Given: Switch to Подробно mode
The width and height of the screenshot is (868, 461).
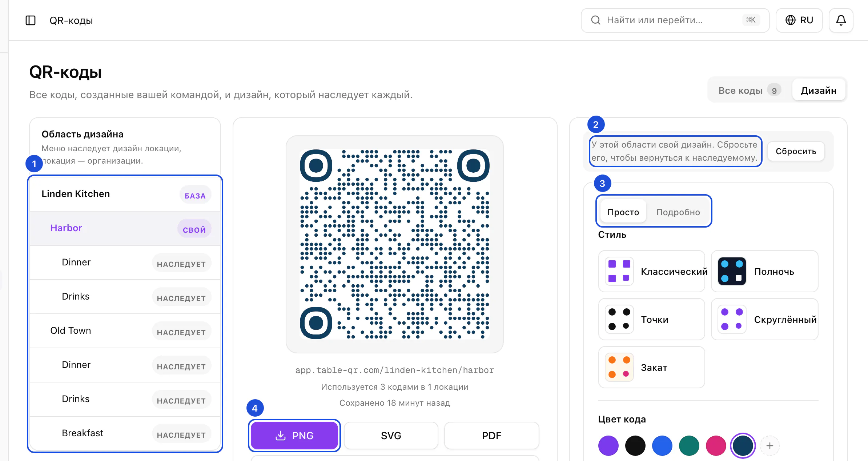Looking at the screenshot, I should click(678, 212).
